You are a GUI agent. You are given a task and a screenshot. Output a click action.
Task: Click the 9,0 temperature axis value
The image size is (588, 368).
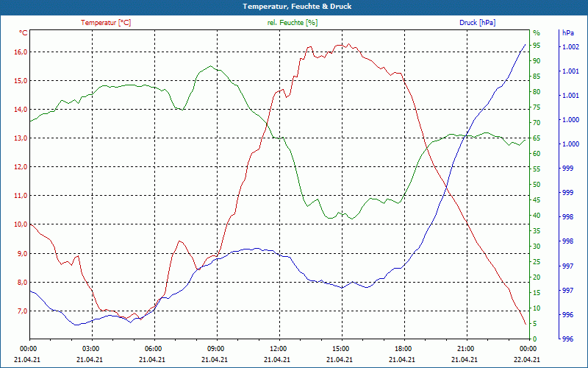(x=21, y=253)
